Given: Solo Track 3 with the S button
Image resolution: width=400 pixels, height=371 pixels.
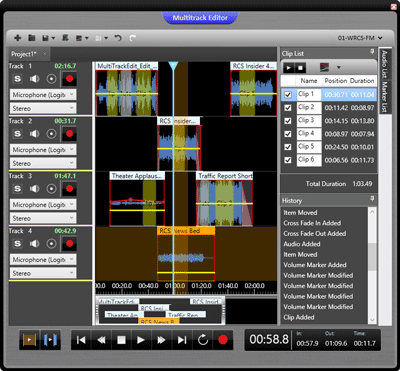Looking at the screenshot, I should tap(17, 189).
